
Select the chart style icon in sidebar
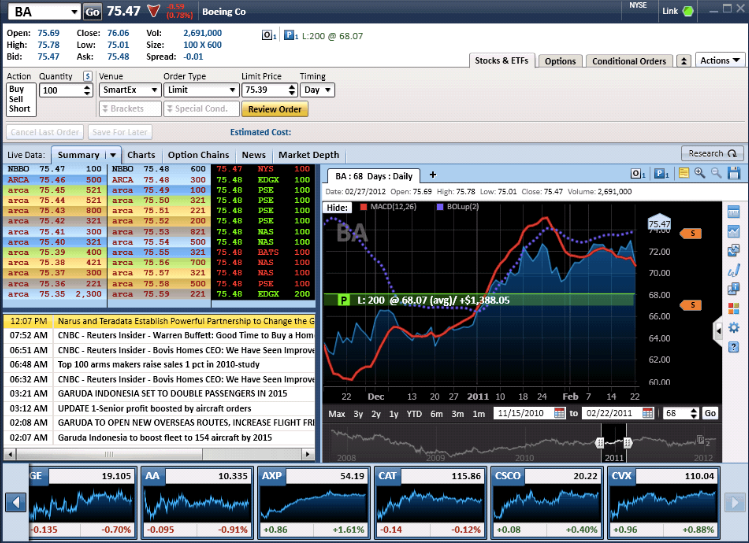[x=733, y=232]
